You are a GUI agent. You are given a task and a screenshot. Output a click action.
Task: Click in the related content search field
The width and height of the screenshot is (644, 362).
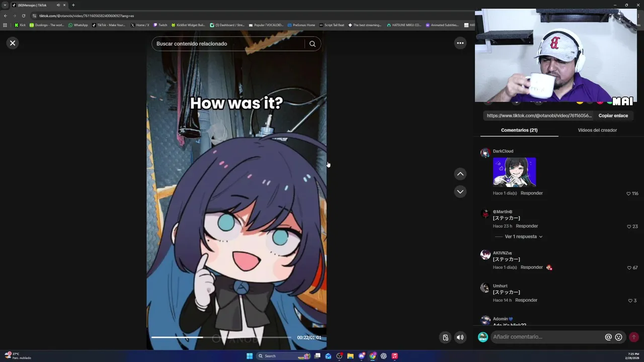(x=229, y=44)
